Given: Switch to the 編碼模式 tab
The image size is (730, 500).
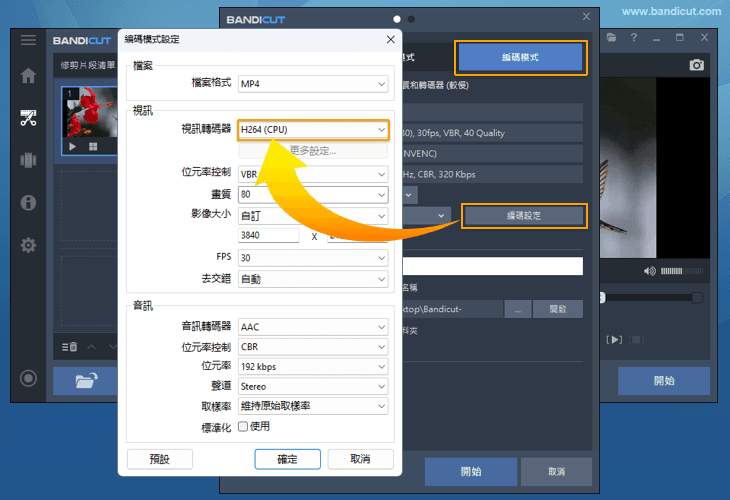Looking at the screenshot, I should pyautogui.click(x=520, y=57).
